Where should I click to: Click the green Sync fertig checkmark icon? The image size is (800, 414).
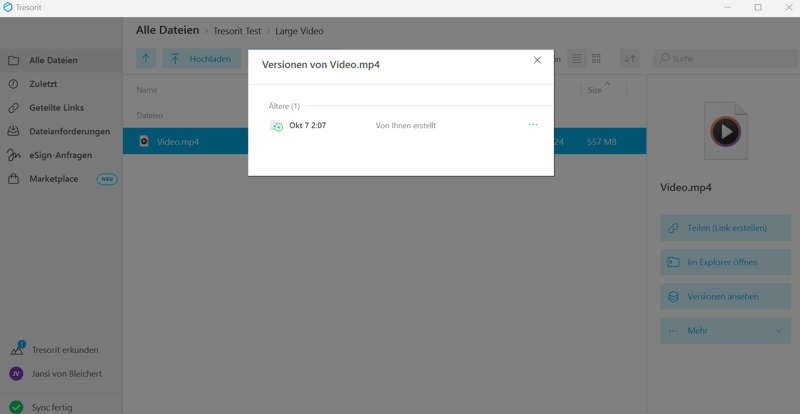[x=16, y=407]
